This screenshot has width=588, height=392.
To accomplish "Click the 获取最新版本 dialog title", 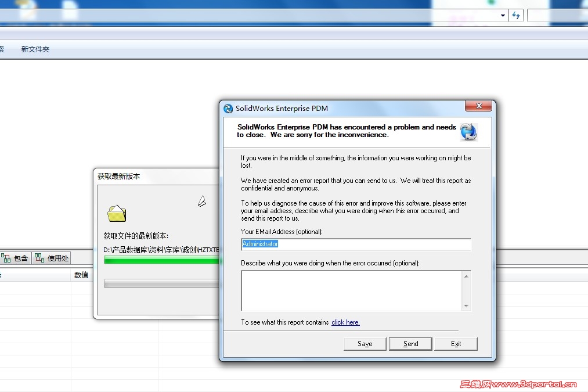I will 118,177.
